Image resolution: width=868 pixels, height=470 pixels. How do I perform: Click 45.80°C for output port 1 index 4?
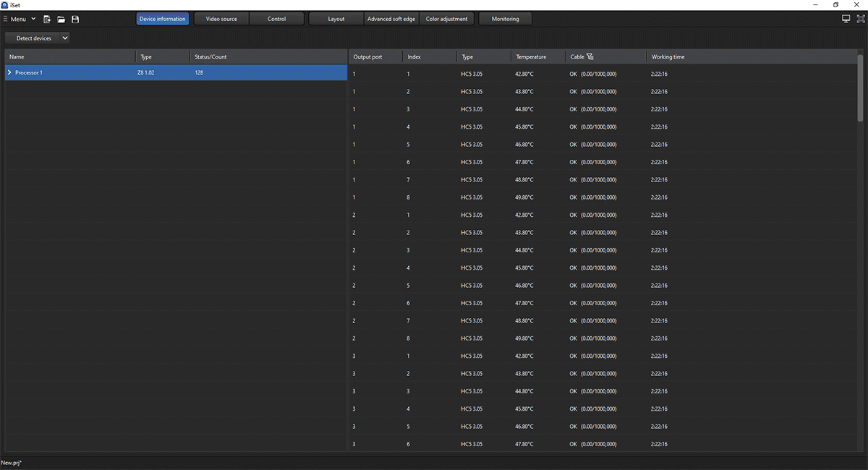tap(524, 127)
